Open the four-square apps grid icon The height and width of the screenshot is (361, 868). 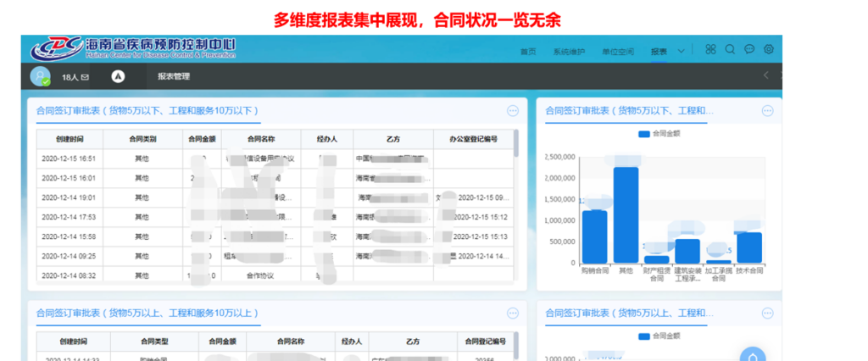[x=711, y=50]
